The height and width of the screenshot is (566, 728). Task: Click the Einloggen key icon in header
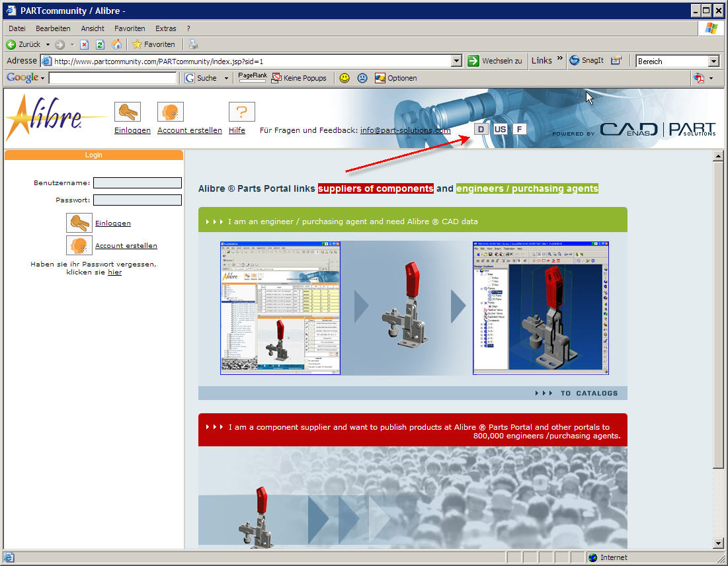pyautogui.click(x=127, y=112)
